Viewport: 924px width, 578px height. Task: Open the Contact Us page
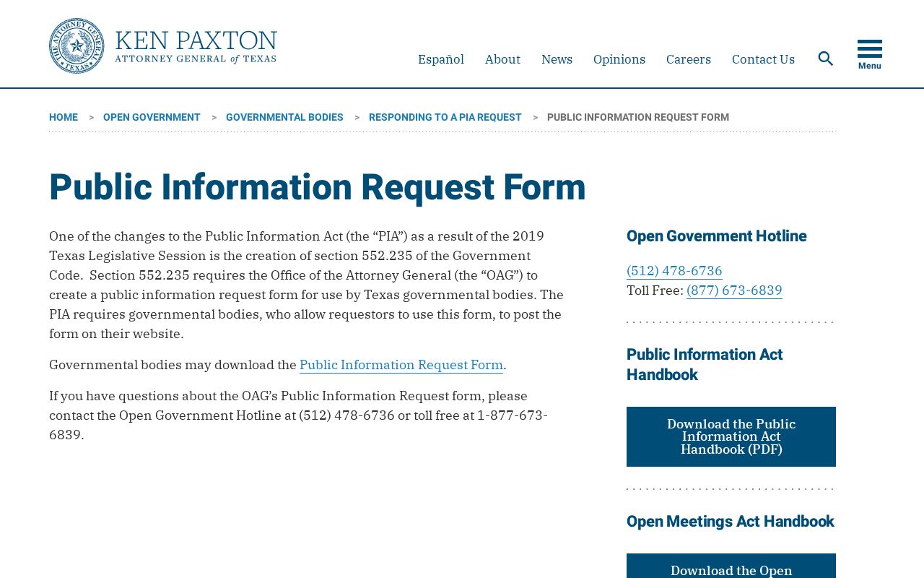pos(763,59)
